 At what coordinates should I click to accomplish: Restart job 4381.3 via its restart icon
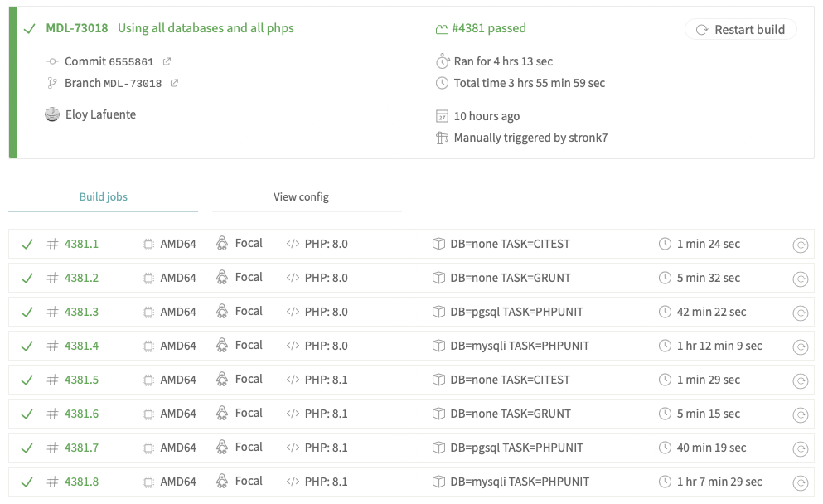(800, 313)
